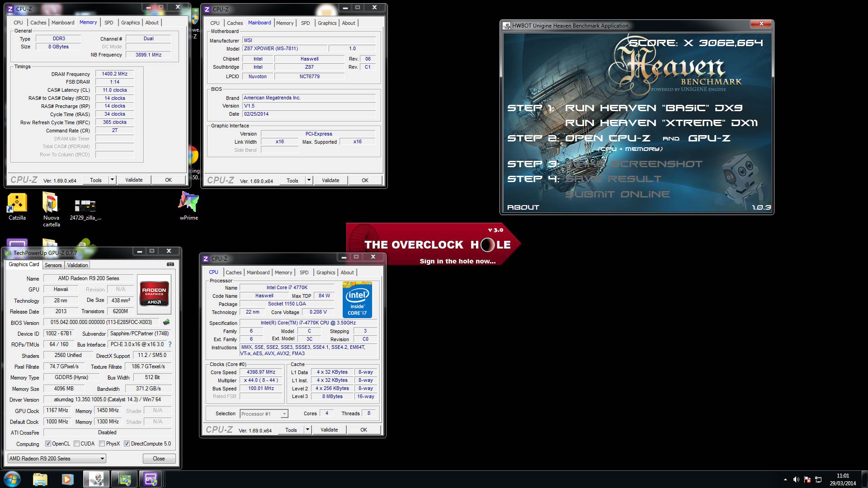
Task: Click the green BIOS save chip icon in GPU-Z
Action: pos(166,322)
